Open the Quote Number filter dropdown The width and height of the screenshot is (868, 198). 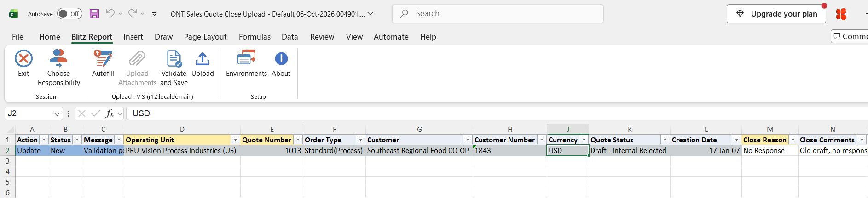pos(298,140)
